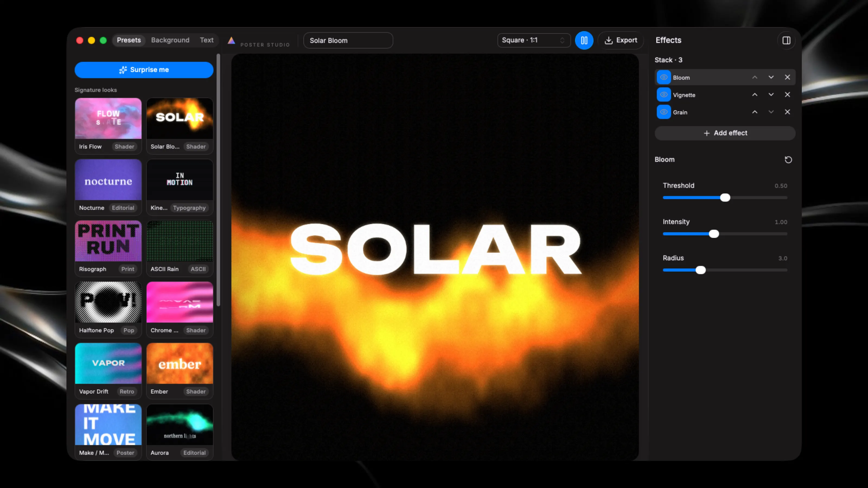Viewport: 868px width, 488px height.
Task: Delete the Vignette effect
Action: (x=787, y=95)
